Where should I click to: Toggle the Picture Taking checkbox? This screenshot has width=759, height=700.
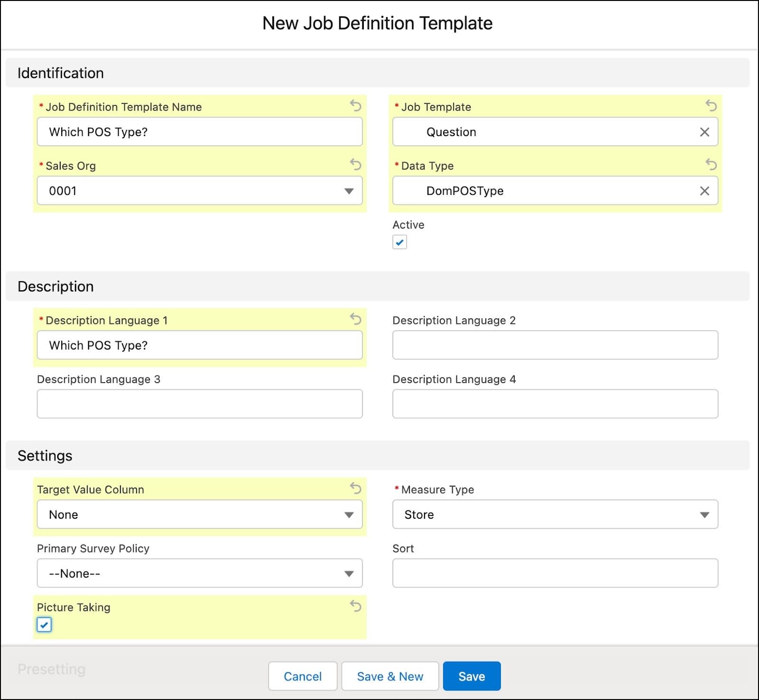point(44,625)
